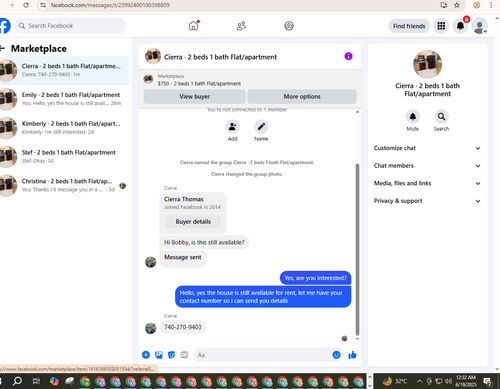
Task: Click the chat scrollbar thumb
Action: point(357,249)
